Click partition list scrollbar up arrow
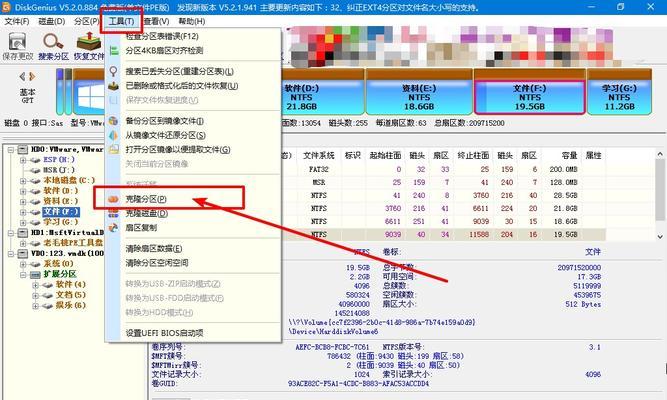 [x=660, y=154]
